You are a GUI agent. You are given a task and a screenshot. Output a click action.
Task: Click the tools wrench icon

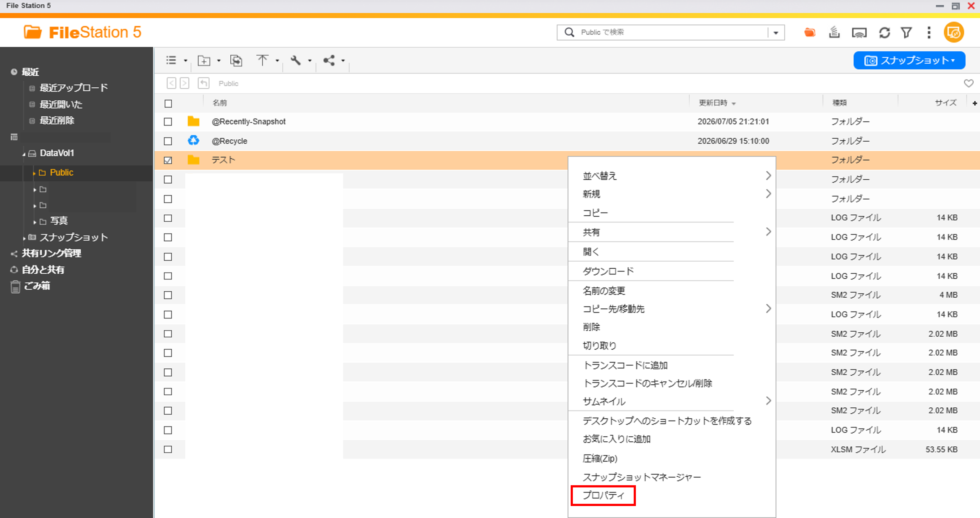point(296,60)
